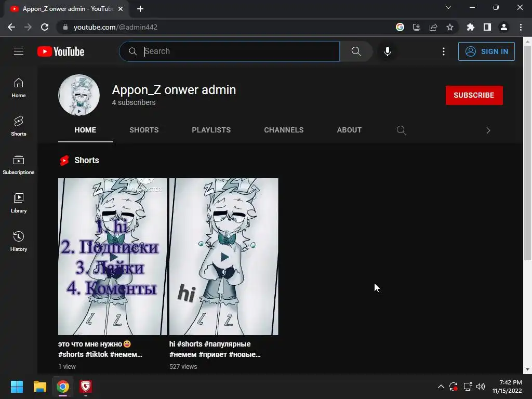Open Subscriptions in the sidebar
Viewport: 532px width, 399px height.
pos(19,165)
